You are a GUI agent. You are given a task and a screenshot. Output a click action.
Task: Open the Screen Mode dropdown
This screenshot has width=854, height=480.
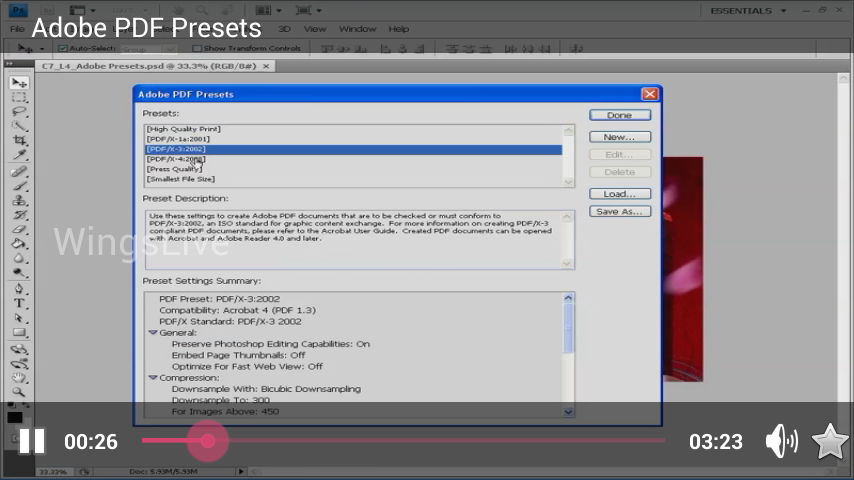point(308,10)
